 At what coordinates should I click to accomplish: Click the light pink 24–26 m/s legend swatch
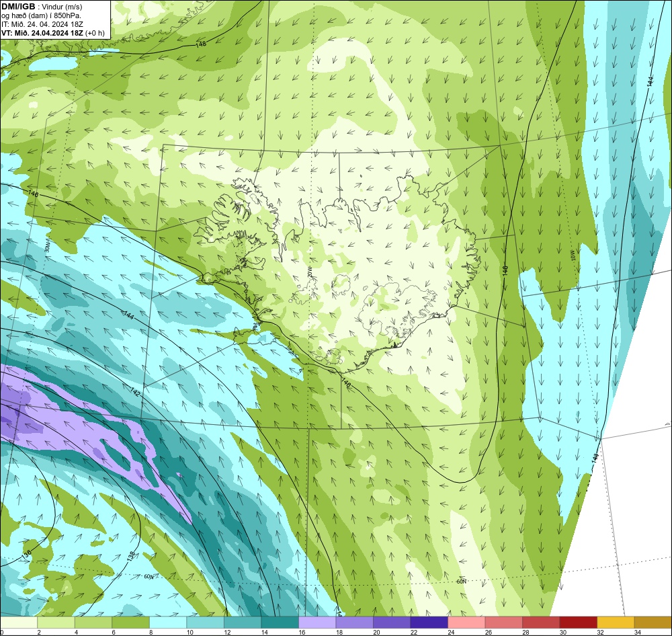point(466,623)
